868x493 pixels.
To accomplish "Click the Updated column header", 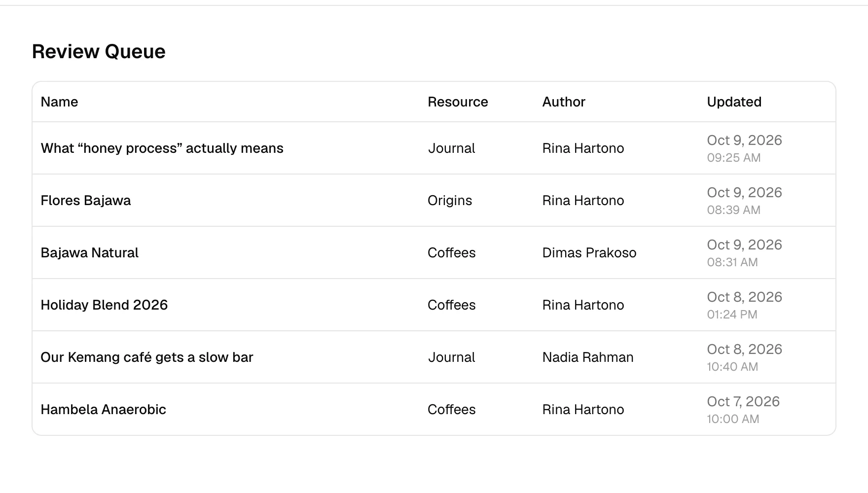I will [x=734, y=102].
